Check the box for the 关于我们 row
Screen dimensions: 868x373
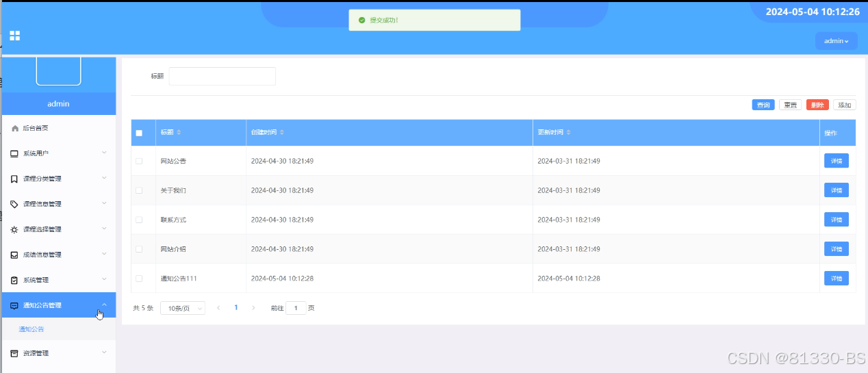pyautogui.click(x=139, y=190)
